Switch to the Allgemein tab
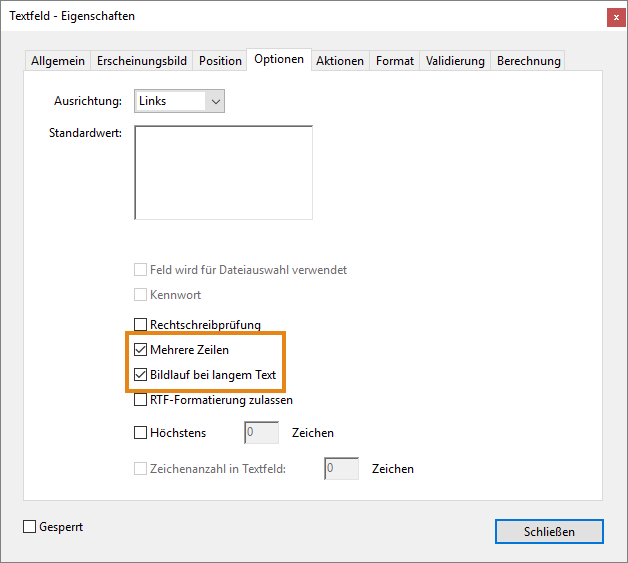The image size is (628, 563). (x=58, y=61)
